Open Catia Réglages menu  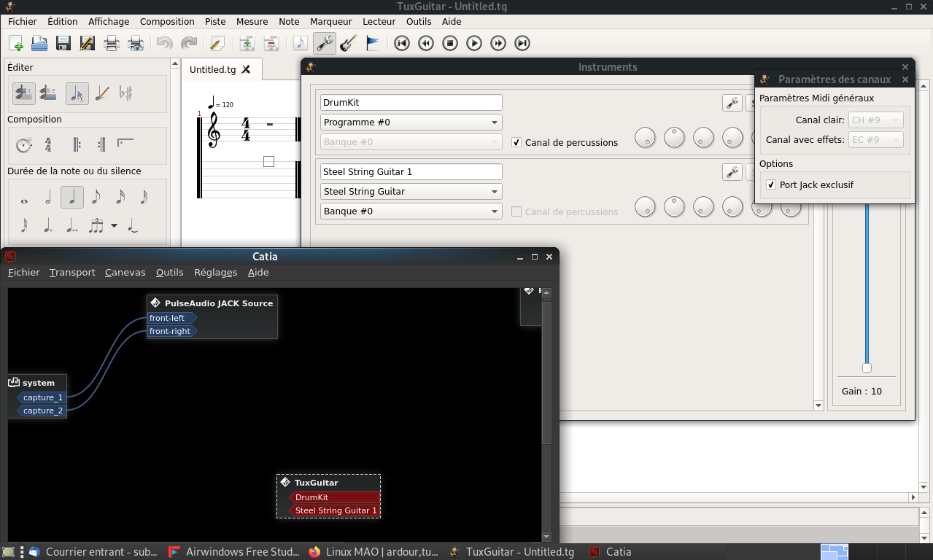216,273
